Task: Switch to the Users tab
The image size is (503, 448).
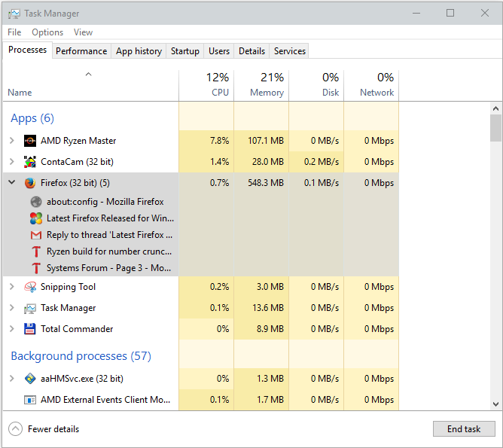Action: pyautogui.click(x=219, y=51)
